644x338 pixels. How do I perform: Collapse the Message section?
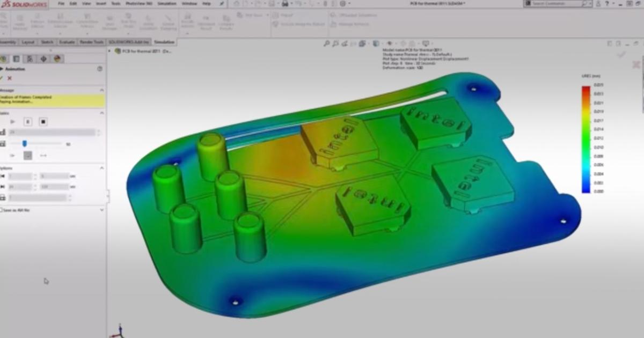101,90
